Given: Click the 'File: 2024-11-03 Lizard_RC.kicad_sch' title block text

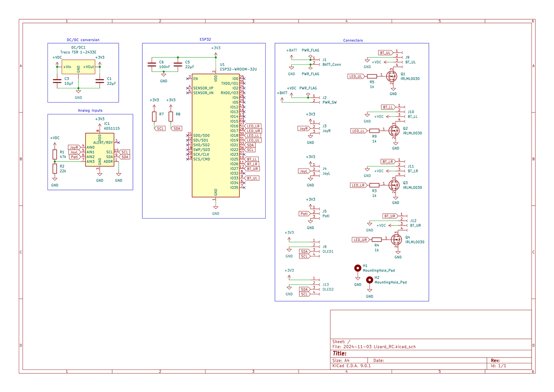Looking at the screenshot, I should 374,347.
